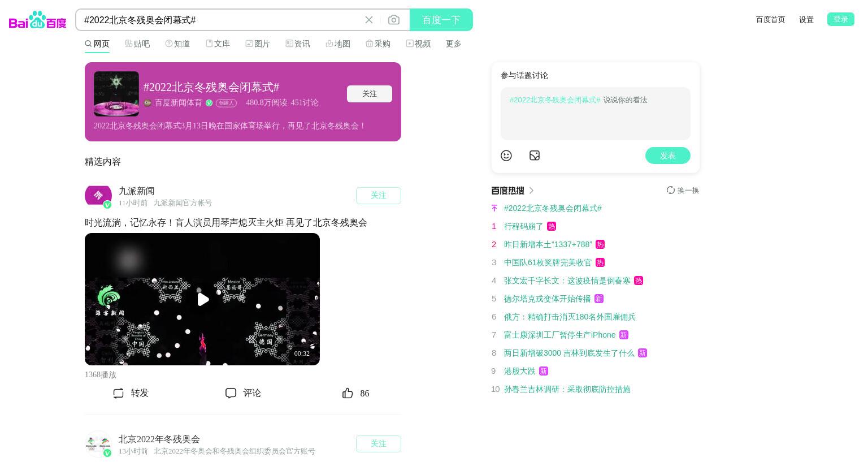
Task: Open the 文库 tab
Action: point(218,44)
